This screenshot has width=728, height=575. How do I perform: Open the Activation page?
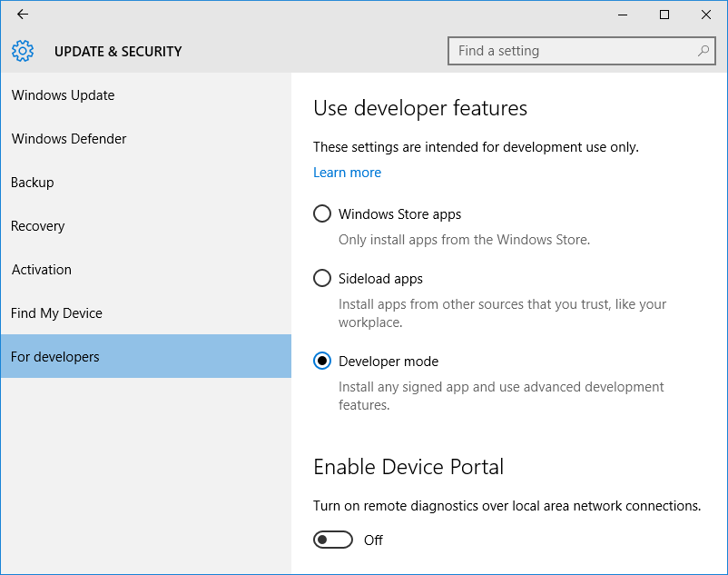42,270
